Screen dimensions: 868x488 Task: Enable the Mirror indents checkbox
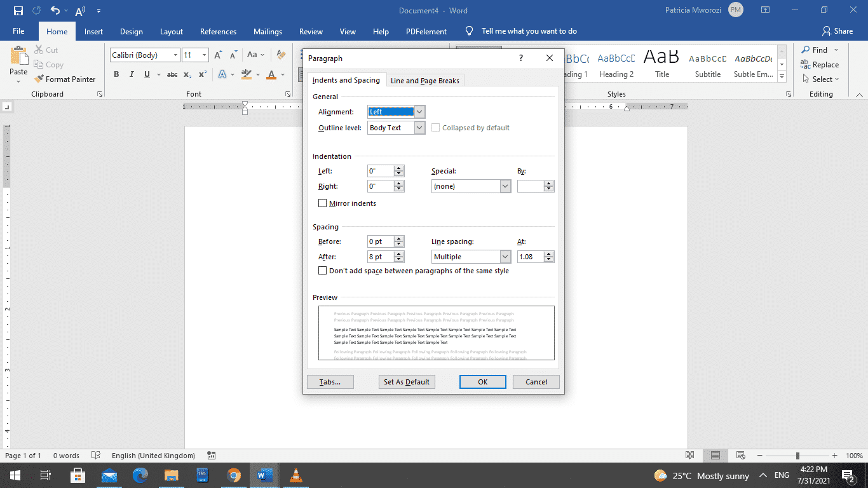pyautogui.click(x=323, y=203)
